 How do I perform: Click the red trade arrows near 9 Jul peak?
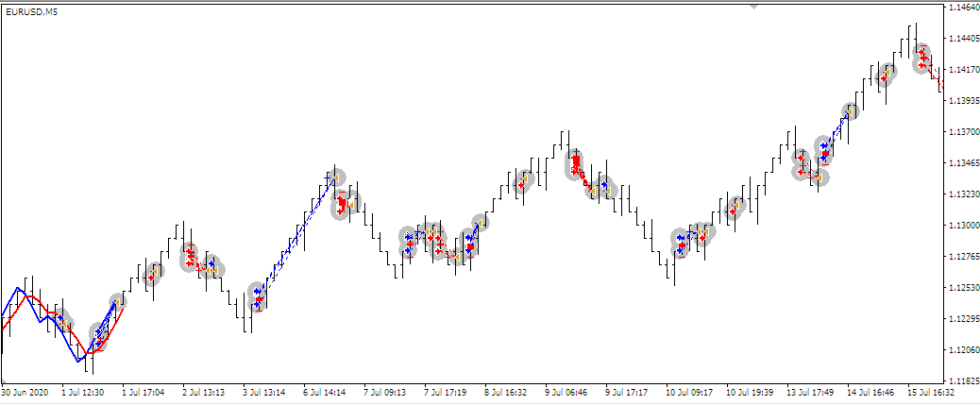pyautogui.click(x=574, y=165)
